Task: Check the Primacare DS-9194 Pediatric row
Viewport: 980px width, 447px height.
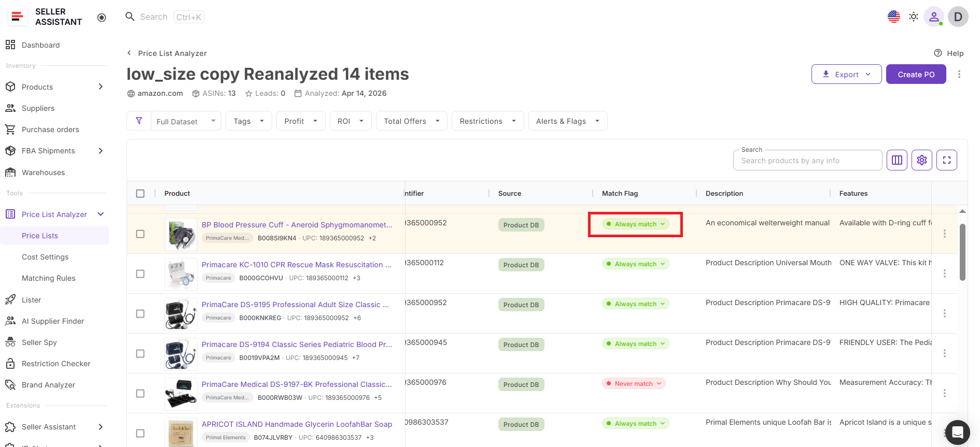Action: [140, 353]
